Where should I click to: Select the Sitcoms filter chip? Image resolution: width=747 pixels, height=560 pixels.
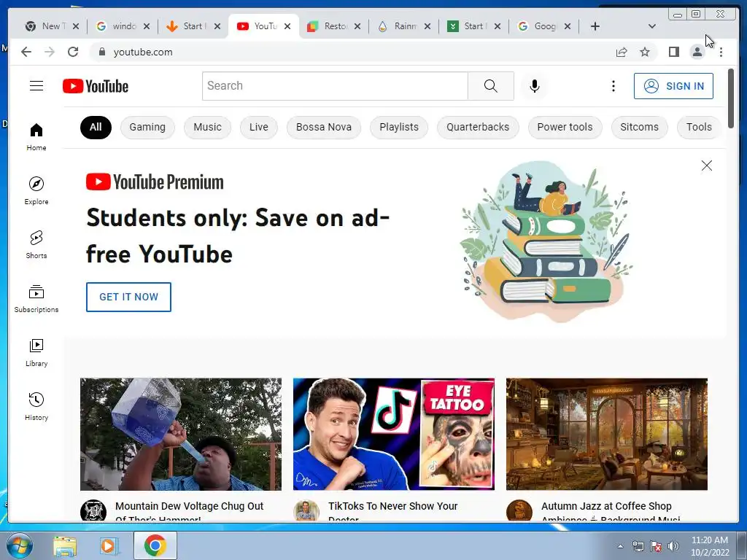(x=639, y=127)
